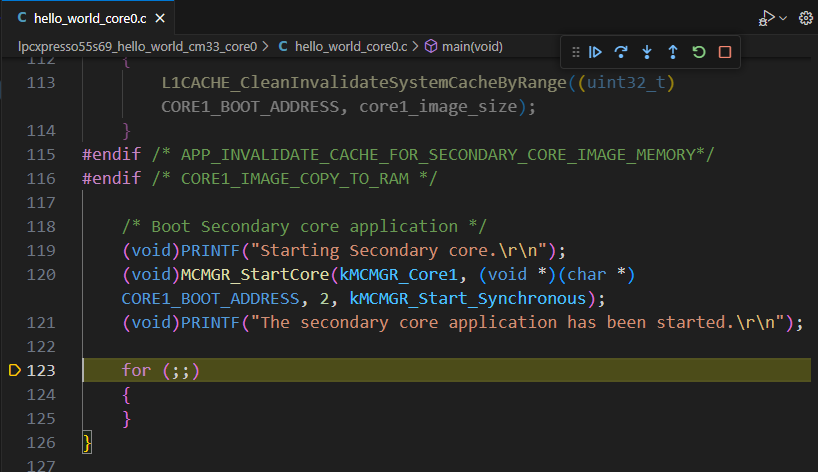Click the cube symbol icon before main(void)
The width and height of the screenshot is (818, 472).
pos(431,46)
